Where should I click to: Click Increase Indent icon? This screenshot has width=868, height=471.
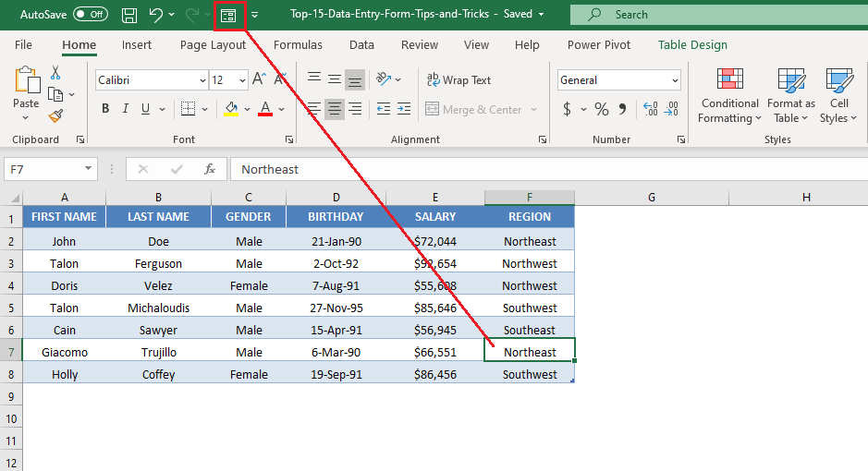click(x=404, y=109)
